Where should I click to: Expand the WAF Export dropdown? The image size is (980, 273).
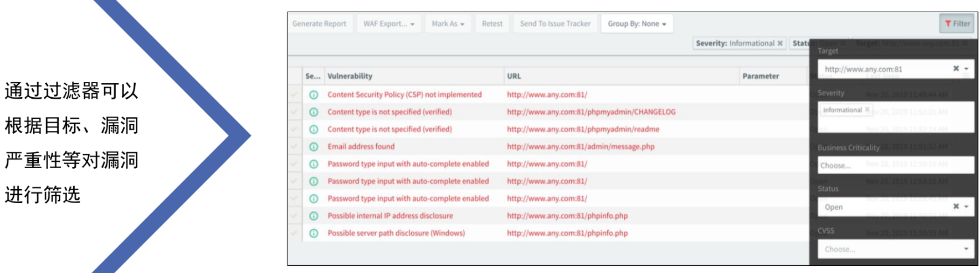pyautogui.click(x=388, y=24)
